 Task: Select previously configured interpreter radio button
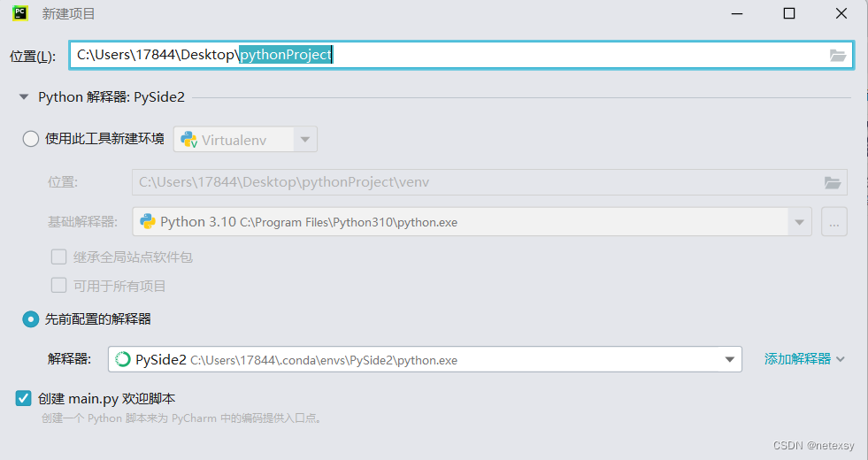tap(30, 318)
